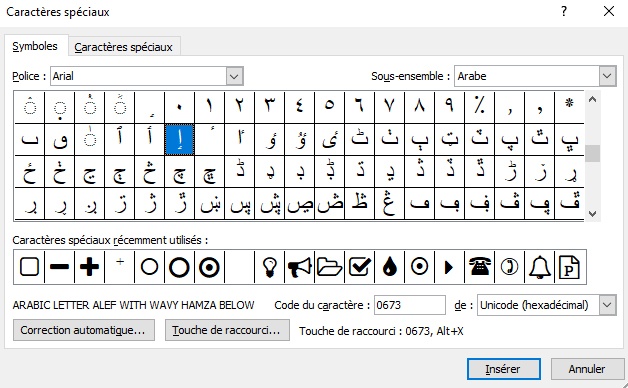Select the open folder symbol
628x388 pixels.
point(330,267)
